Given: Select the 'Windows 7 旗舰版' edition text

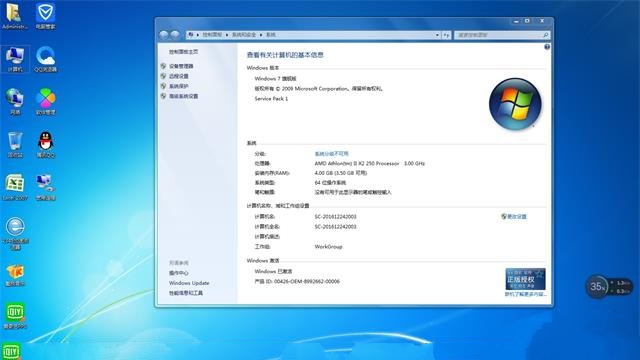Looking at the screenshot, I should tap(276, 78).
